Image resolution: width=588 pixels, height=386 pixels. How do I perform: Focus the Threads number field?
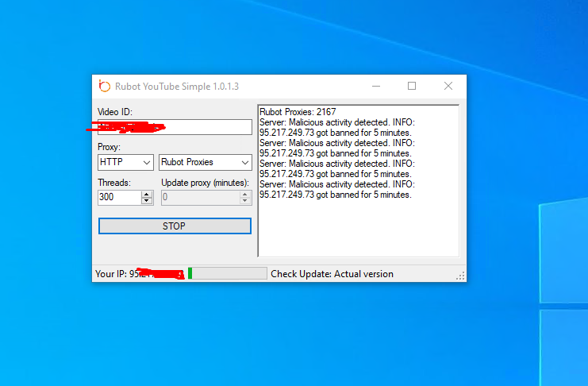119,198
